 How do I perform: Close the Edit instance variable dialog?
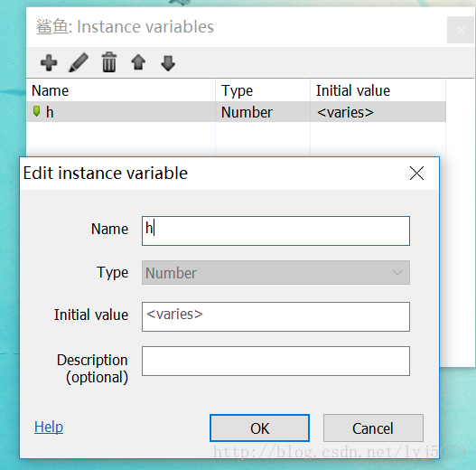pos(416,174)
